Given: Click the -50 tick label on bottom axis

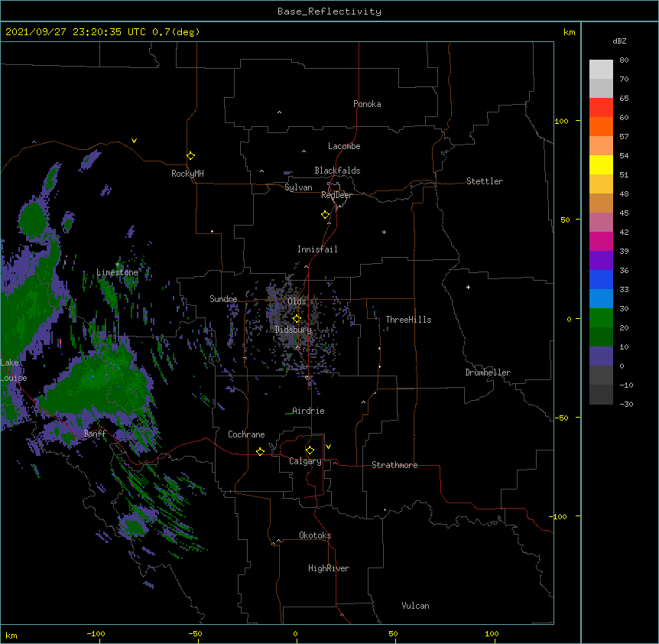Looking at the screenshot, I should 195,633.
